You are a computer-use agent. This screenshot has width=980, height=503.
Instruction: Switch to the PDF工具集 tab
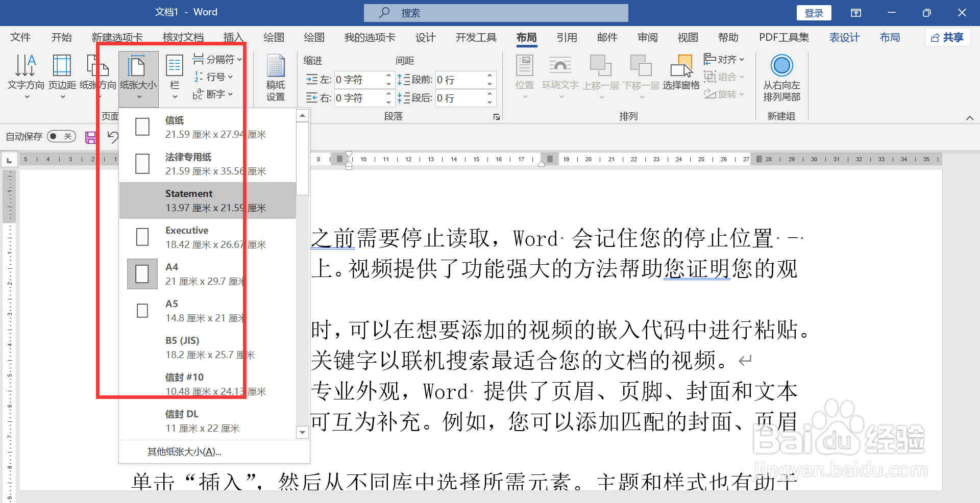(784, 37)
